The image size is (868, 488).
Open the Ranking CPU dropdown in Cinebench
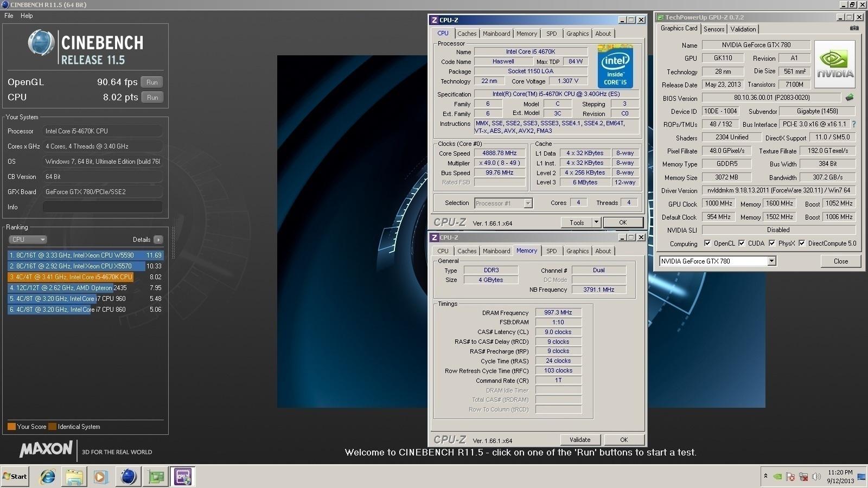(28, 239)
